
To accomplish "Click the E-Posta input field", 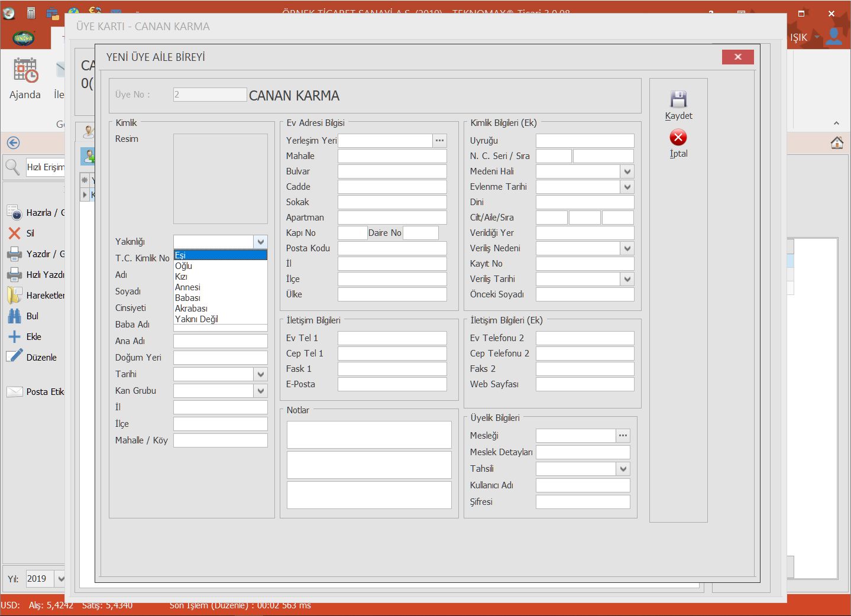I will tap(392, 384).
